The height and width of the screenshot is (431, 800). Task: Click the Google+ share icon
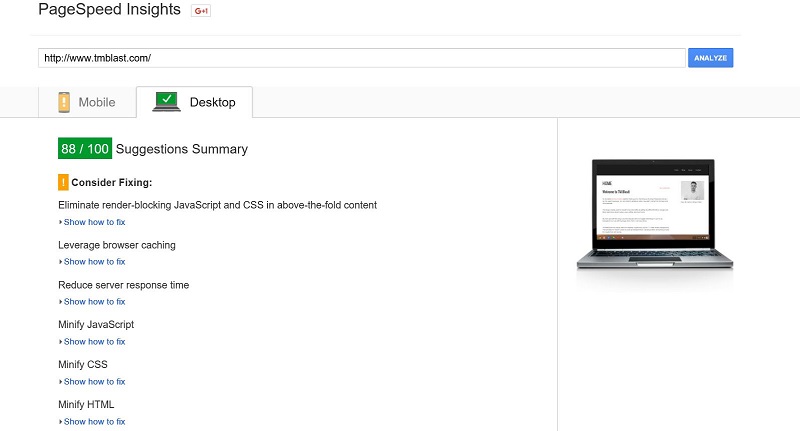tap(201, 11)
